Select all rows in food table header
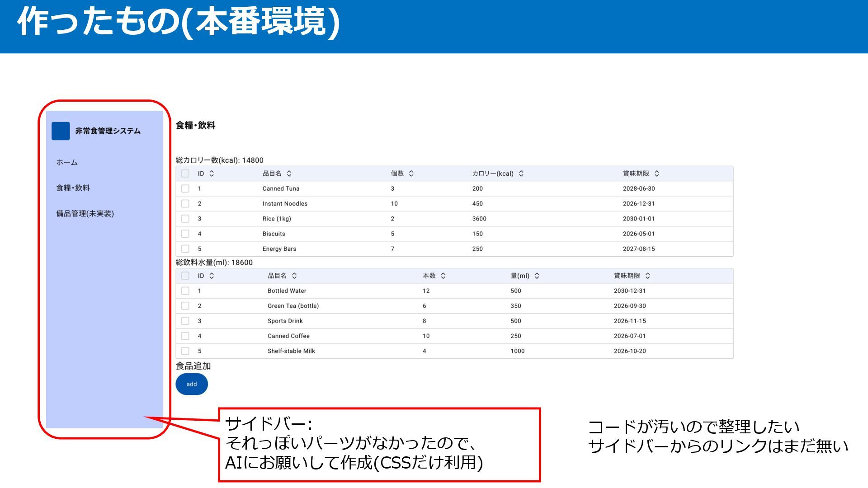Image resolution: width=868 pixels, height=488 pixels. pos(185,174)
